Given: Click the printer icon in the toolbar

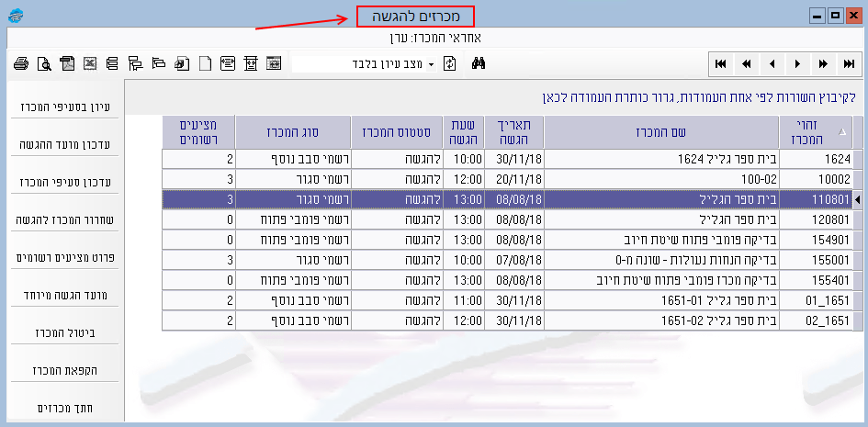Looking at the screenshot, I should click(20, 63).
